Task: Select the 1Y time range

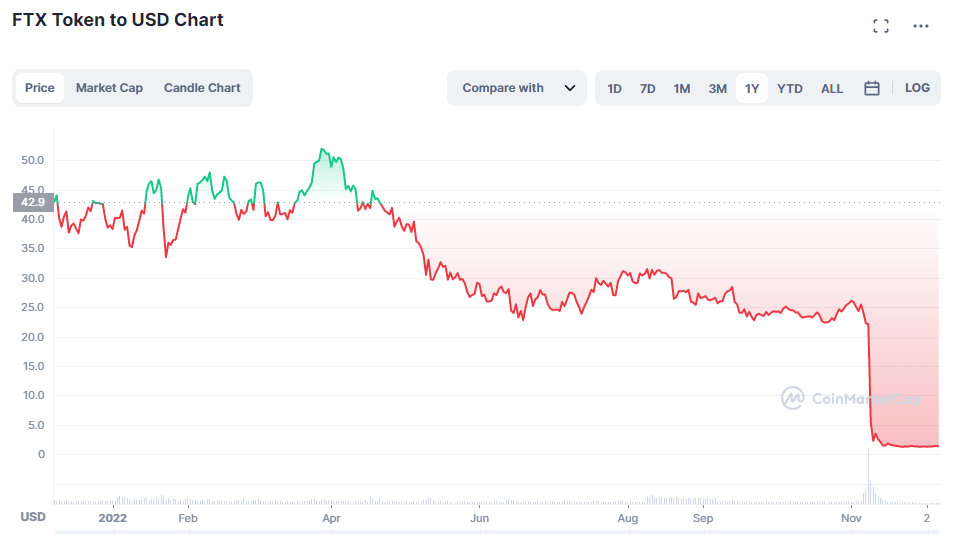Action: (x=752, y=88)
